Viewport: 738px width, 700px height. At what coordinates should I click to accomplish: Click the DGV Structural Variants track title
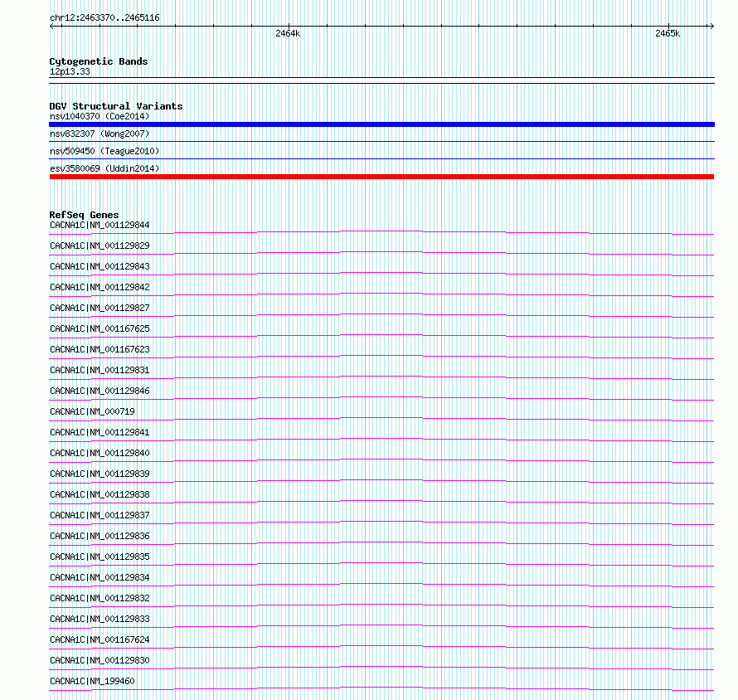[x=116, y=106]
